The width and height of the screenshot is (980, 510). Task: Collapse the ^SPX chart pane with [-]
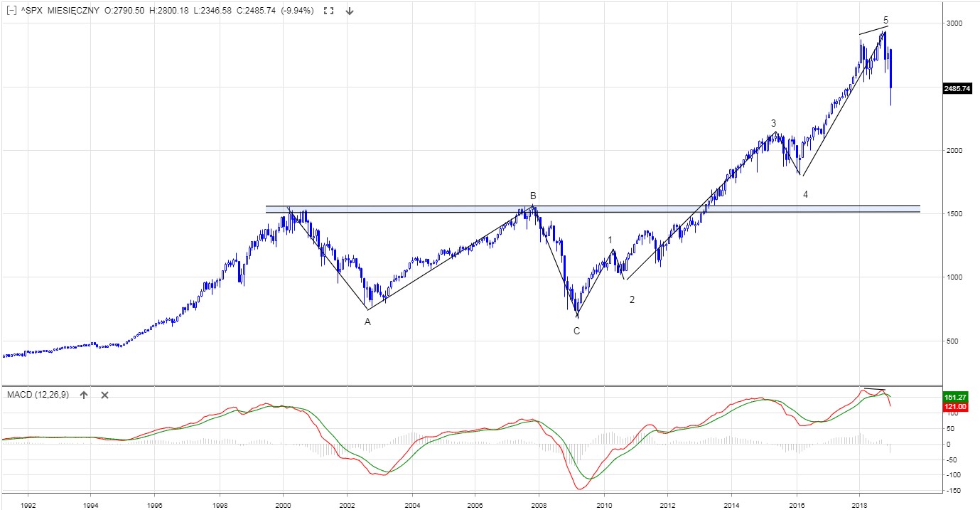click(11, 11)
